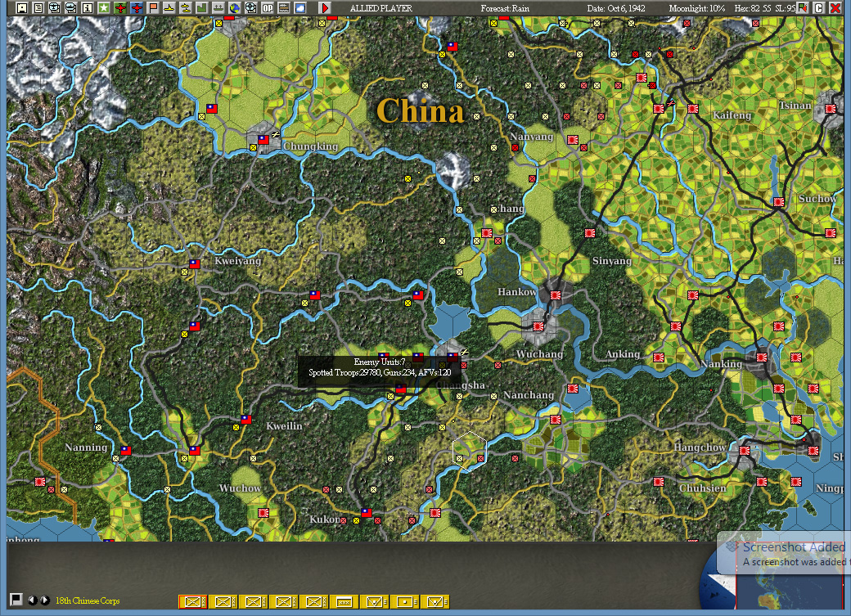Click the green bar chart toolbar icon

pos(201,9)
